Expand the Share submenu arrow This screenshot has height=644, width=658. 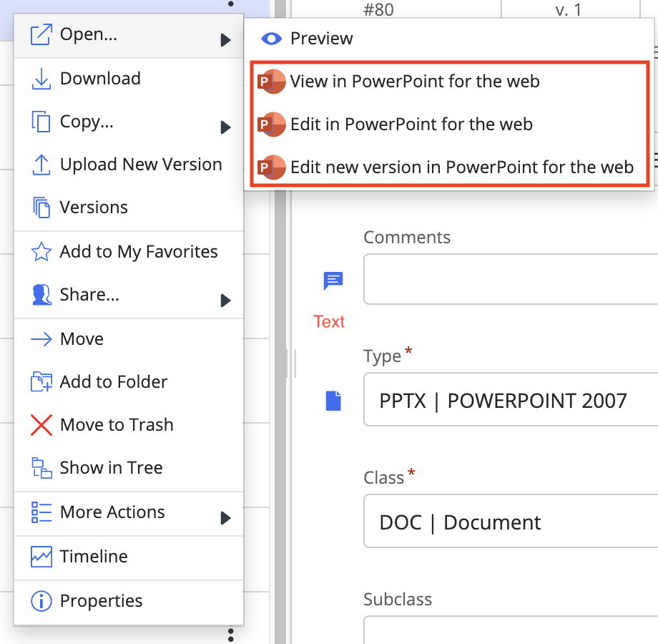tap(225, 301)
